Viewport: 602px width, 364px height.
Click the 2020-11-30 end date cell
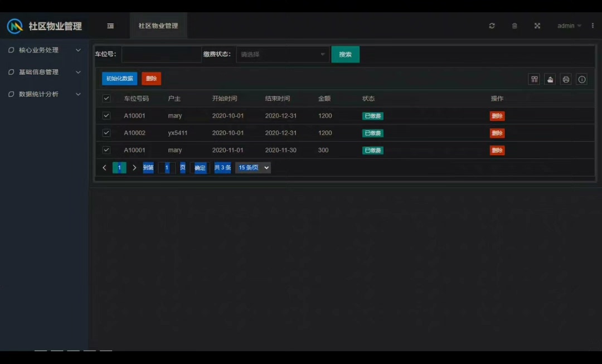coord(280,150)
